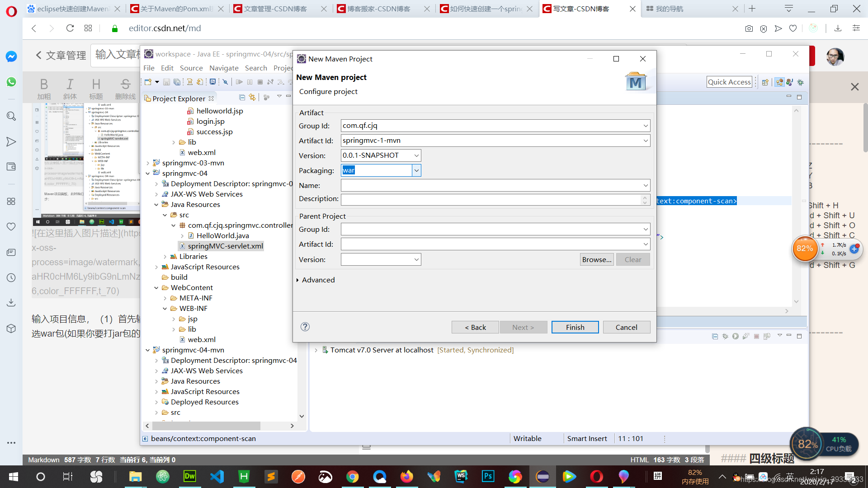The width and height of the screenshot is (868, 488).
Task: Open the Version 0.0.1-SNAPSHOT dropdown
Action: click(416, 155)
